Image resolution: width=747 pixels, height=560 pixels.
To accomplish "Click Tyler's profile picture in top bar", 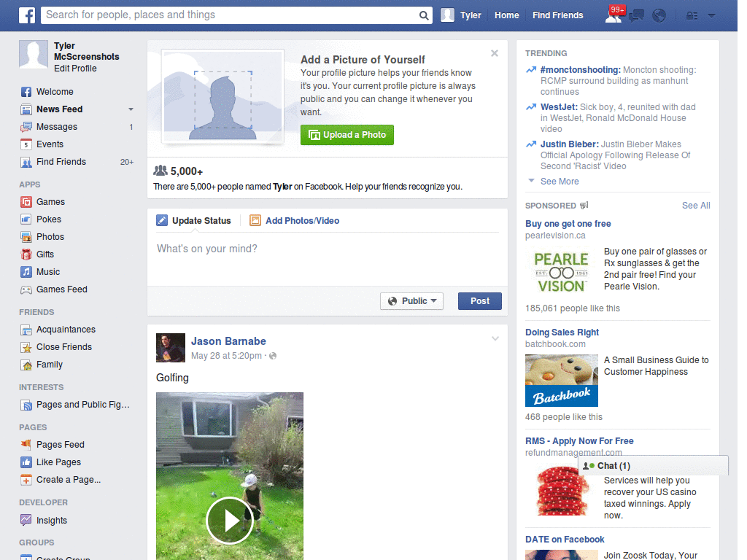I will click(x=447, y=15).
